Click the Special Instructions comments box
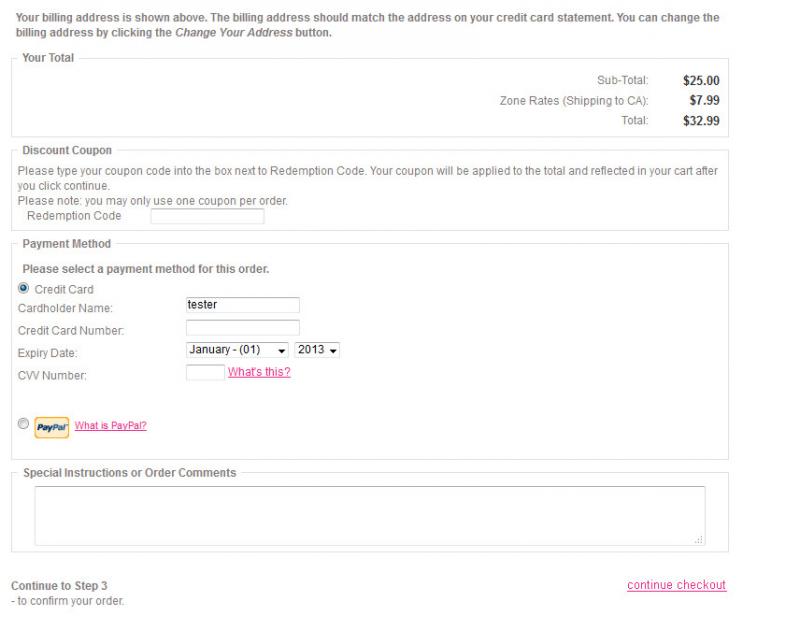Viewport: 800px width, 630px height. [370, 516]
